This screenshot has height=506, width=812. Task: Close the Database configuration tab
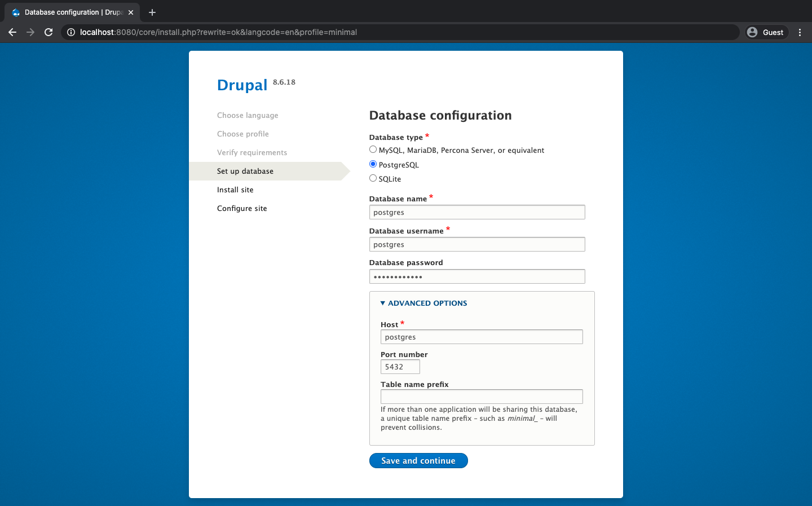click(131, 12)
